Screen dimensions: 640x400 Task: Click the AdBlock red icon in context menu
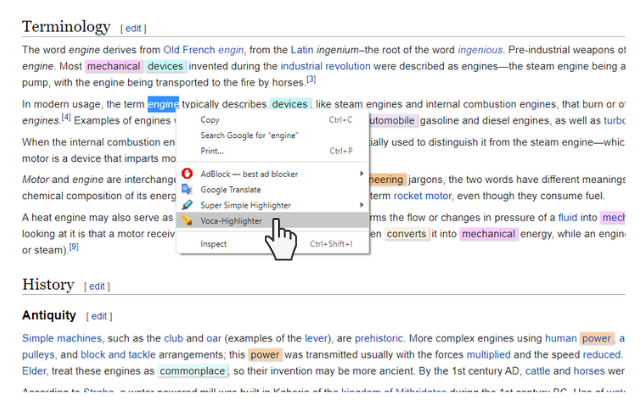187,174
